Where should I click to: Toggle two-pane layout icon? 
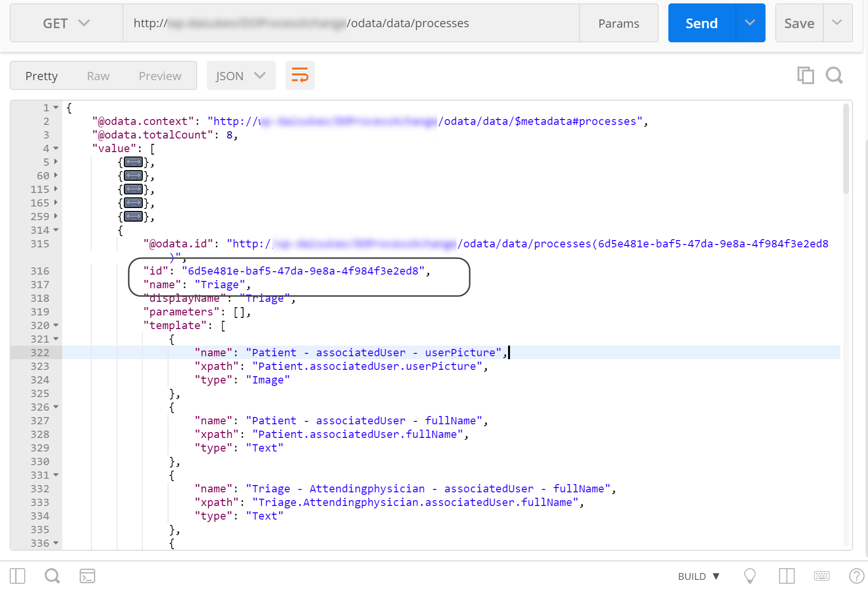(786, 576)
